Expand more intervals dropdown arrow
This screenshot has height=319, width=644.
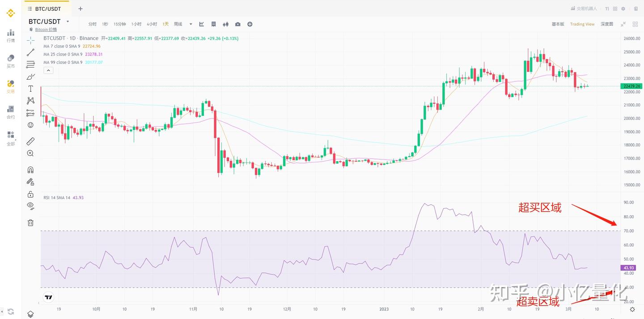(x=191, y=24)
